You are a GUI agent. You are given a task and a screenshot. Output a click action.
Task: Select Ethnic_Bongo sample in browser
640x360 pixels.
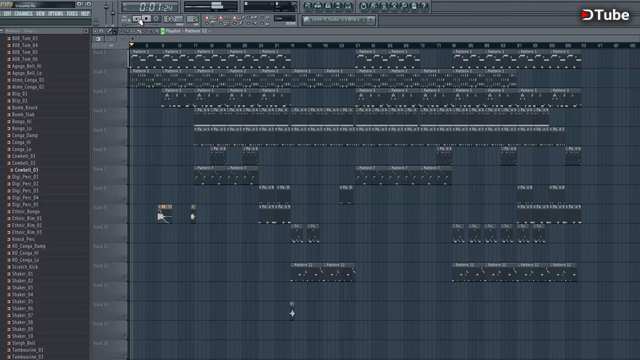click(25, 212)
